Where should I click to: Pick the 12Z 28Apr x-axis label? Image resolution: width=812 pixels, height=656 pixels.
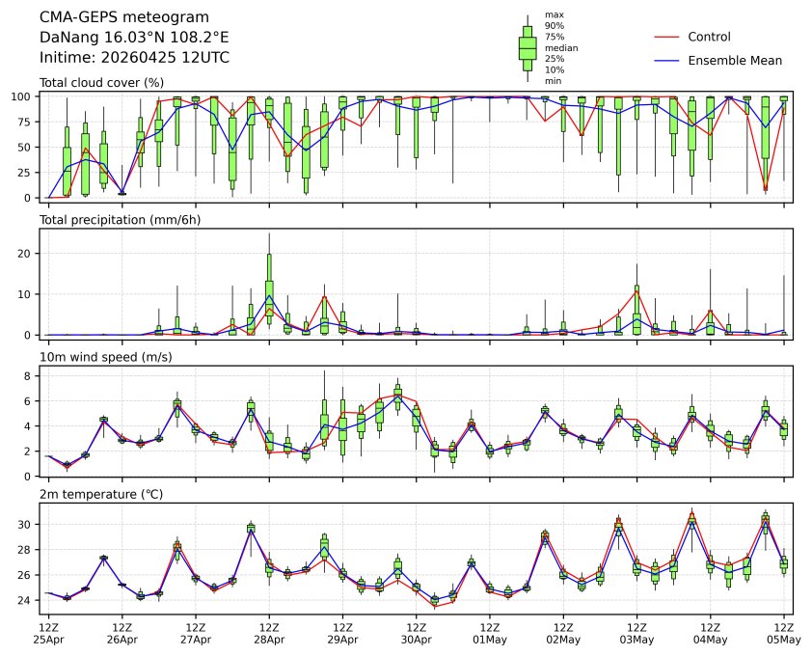pyautogui.click(x=269, y=633)
